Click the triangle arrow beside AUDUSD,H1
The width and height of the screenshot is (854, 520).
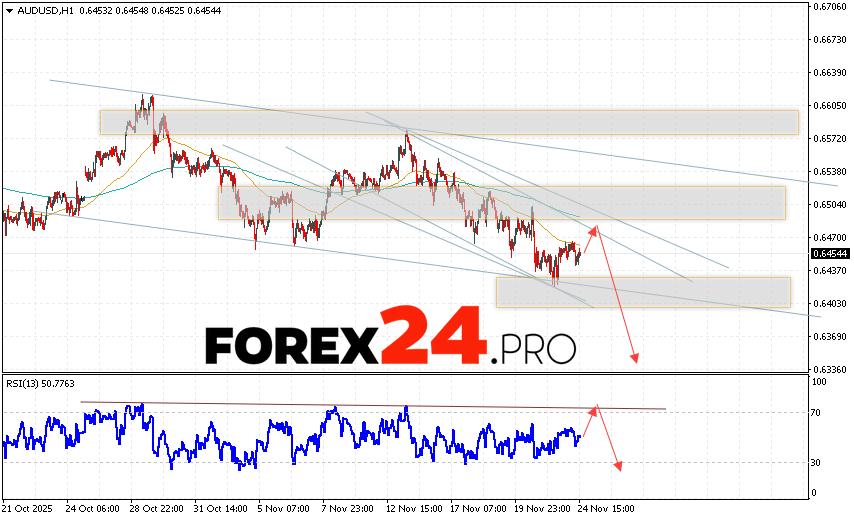point(8,10)
